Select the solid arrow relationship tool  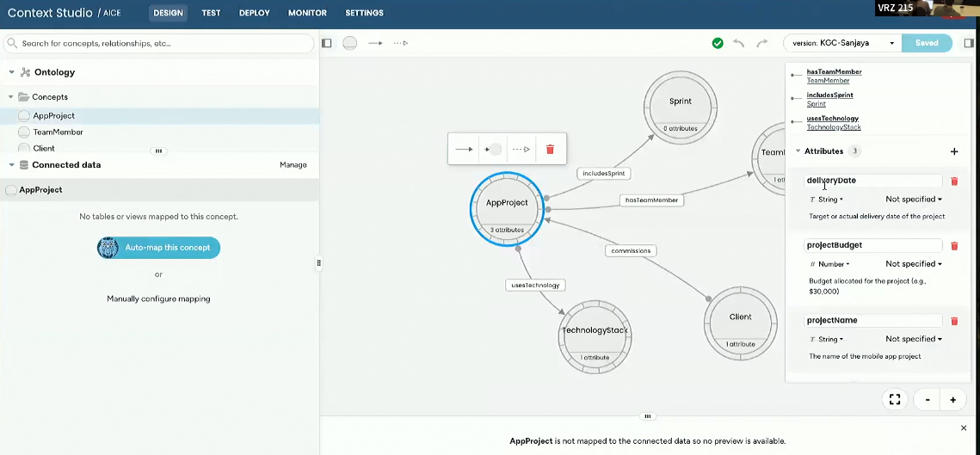[x=375, y=43]
